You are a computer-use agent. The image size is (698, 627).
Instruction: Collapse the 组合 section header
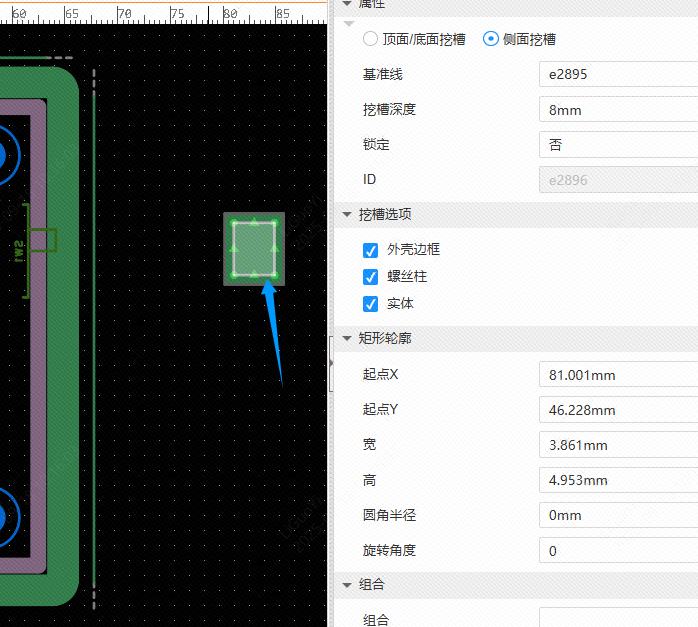pyautogui.click(x=348, y=584)
